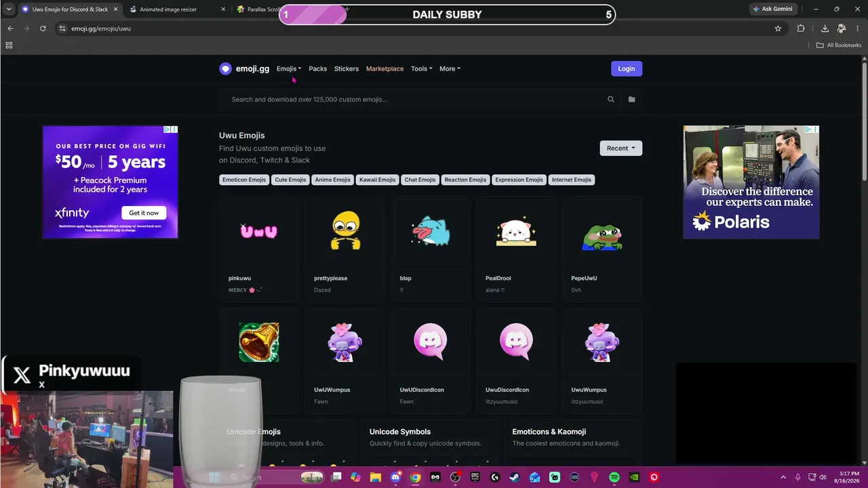
Task: Open Spotify from the taskbar
Action: coord(614,477)
